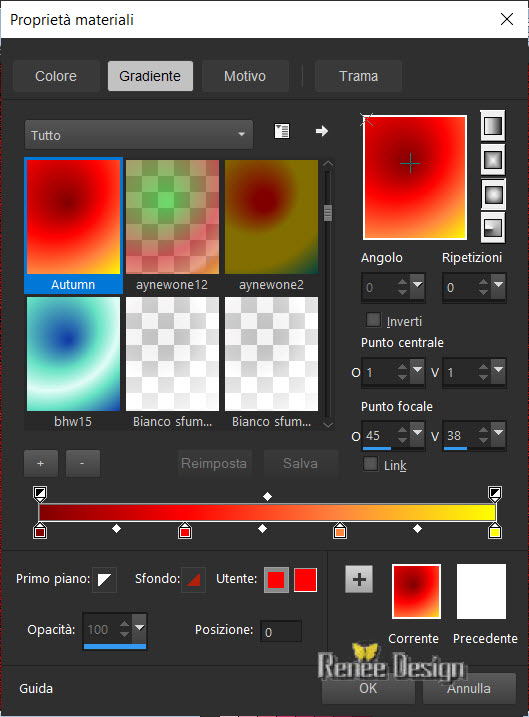The image size is (529, 717).
Task: Open the Trama tab
Action: 358,76
